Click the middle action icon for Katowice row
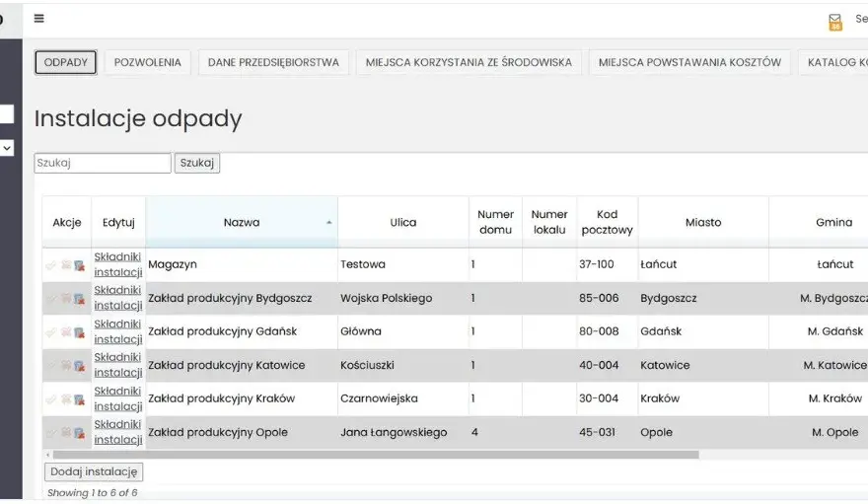Image resolution: width=868 pixels, height=504 pixels. pos(66,365)
